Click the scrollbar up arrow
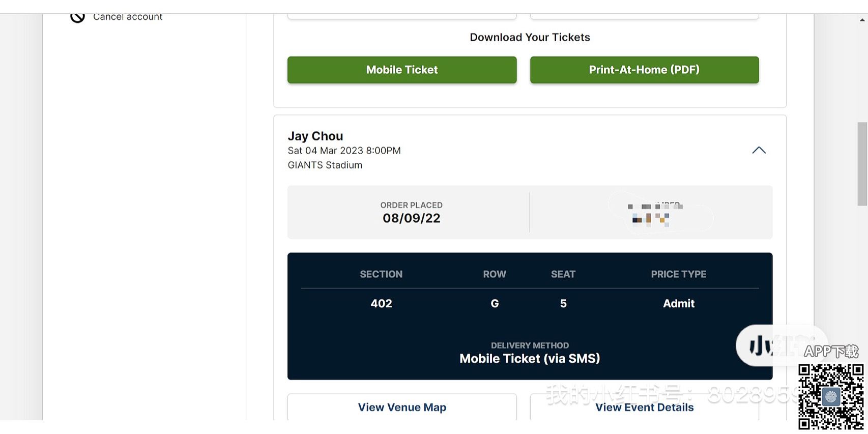This screenshot has height=434, width=868. [862, 20]
